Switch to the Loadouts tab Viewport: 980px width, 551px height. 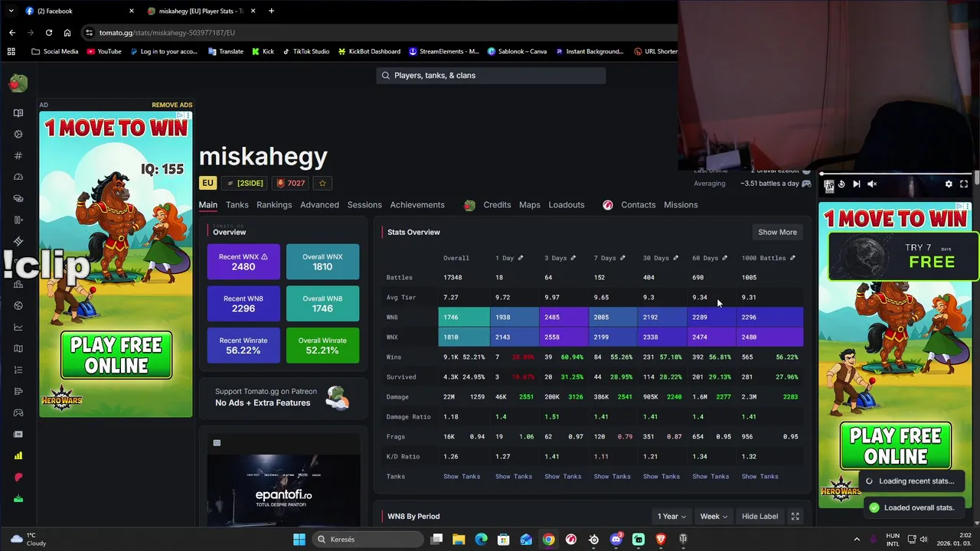567,204
